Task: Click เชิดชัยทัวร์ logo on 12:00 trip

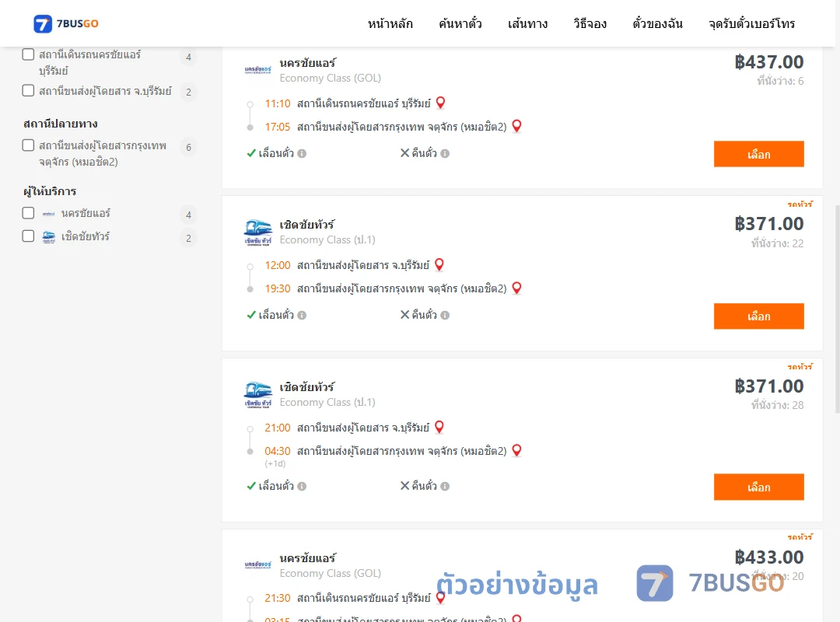Action: pyautogui.click(x=257, y=232)
